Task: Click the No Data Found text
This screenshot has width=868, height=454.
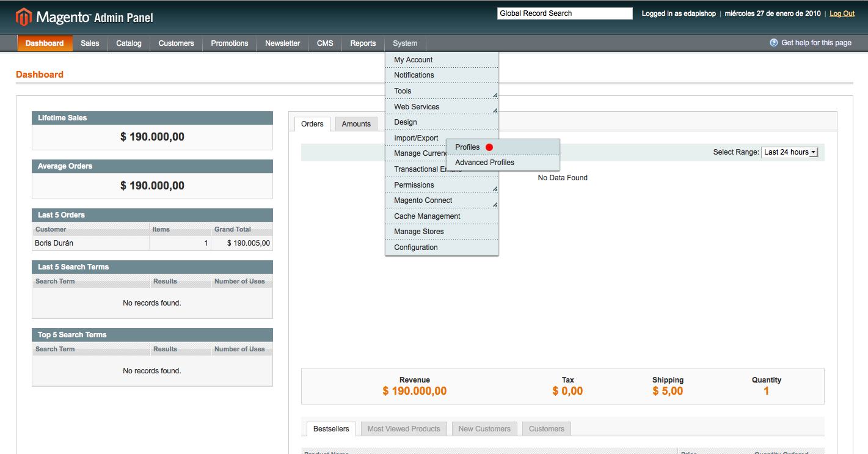Action: pyautogui.click(x=563, y=178)
